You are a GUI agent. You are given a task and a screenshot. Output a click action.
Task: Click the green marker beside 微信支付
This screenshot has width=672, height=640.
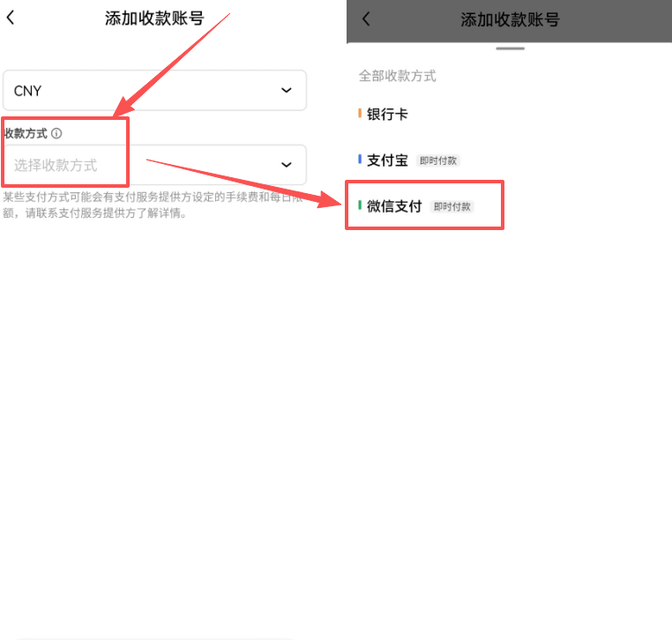(x=360, y=205)
